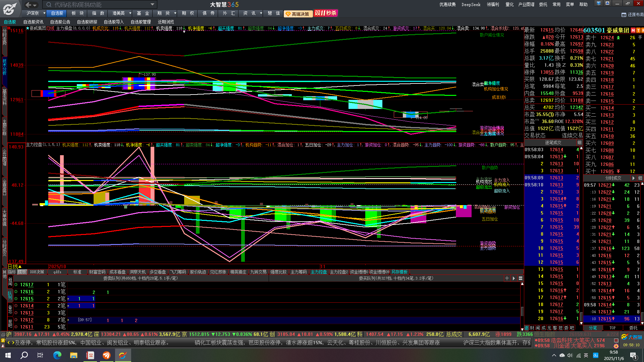The height and width of the screenshot is (362, 644).
Task: Select the 主力控盘2 indicator tab
Action: tap(339, 272)
